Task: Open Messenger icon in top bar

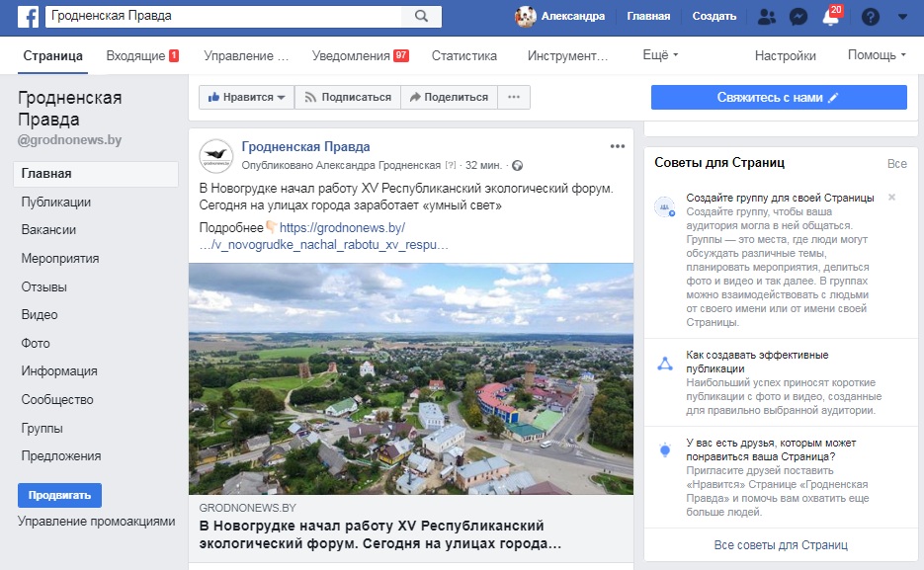Action: [x=798, y=17]
